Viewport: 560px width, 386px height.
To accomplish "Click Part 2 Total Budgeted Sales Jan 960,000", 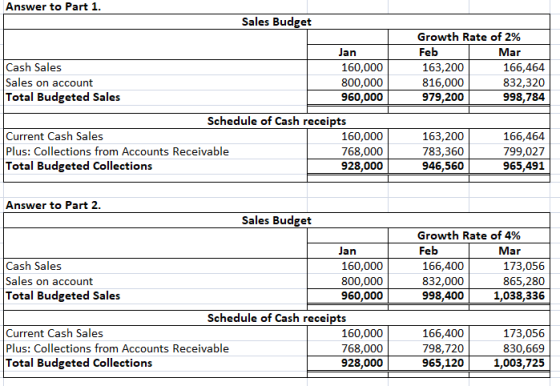I will [x=348, y=296].
